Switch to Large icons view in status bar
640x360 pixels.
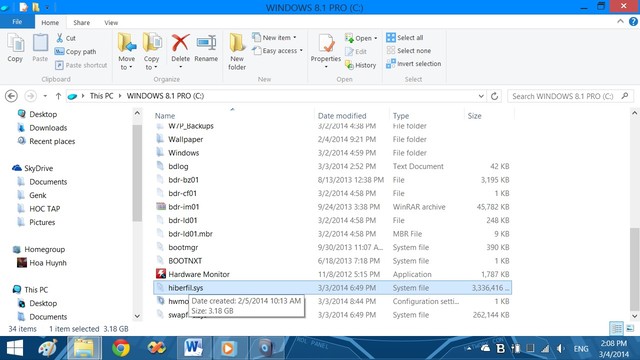[630, 328]
